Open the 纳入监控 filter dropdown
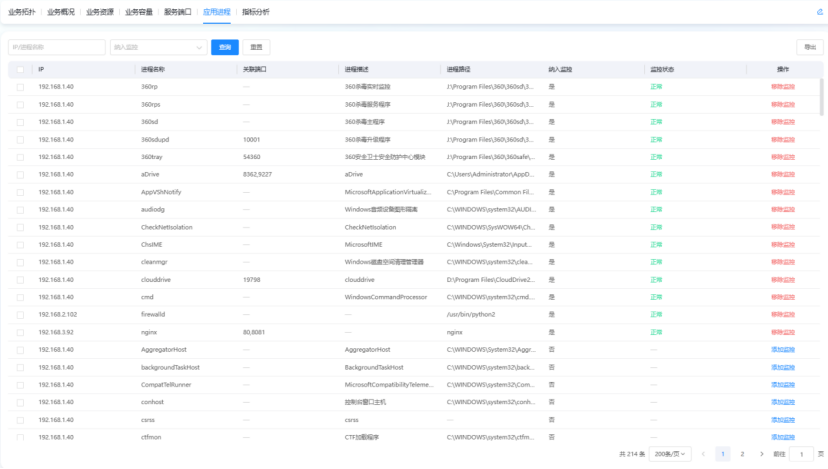Viewport: 828px width, 469px height. (158, 47)
